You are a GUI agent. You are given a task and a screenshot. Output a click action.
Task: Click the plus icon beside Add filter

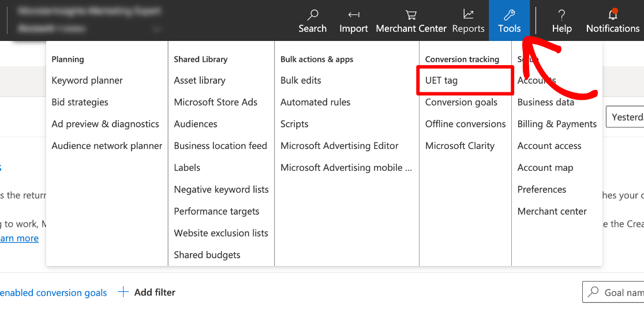click(x=123, y=293)
